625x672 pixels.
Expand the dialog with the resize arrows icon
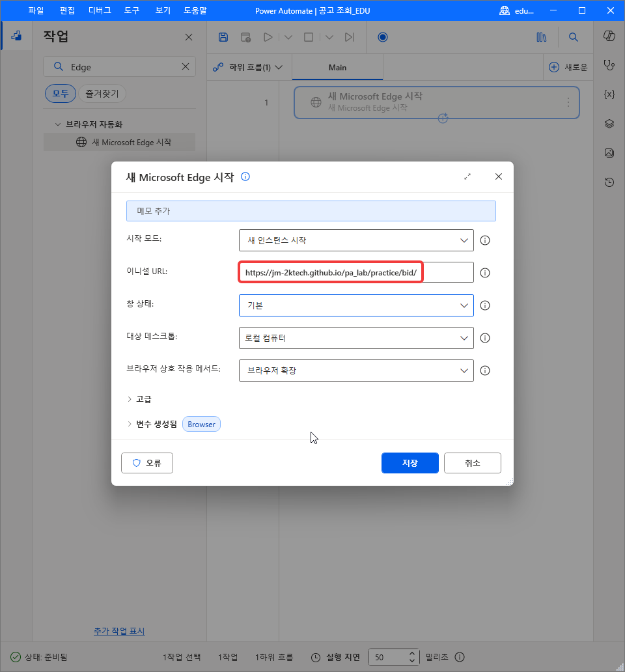tap(467, 176)
